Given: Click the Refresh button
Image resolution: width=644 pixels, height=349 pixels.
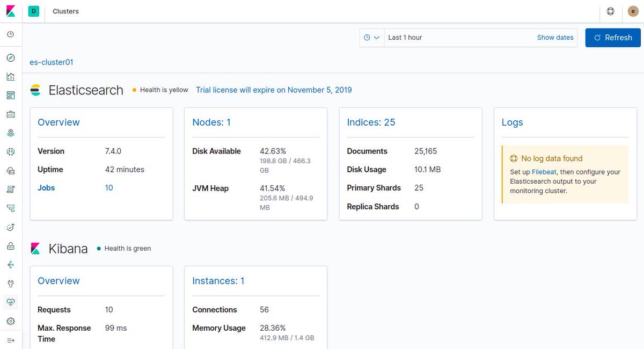Looking at the screenshot, I should coord(613,38).
